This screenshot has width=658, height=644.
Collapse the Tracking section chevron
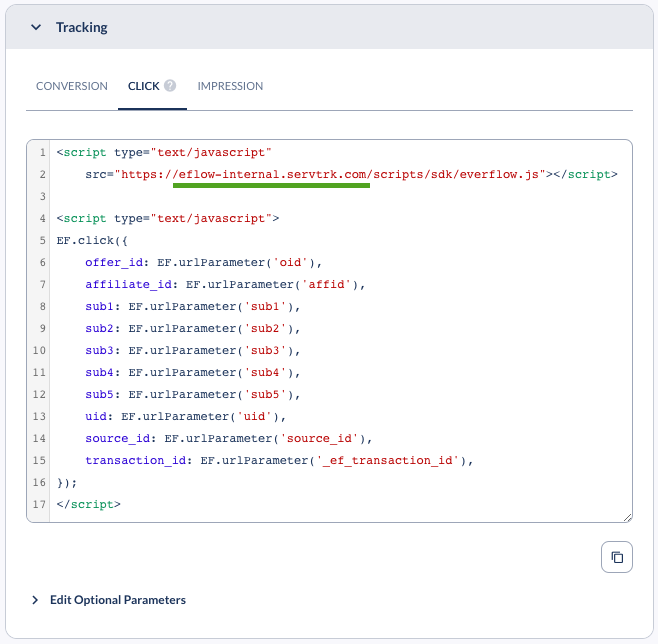pos(36,28)
